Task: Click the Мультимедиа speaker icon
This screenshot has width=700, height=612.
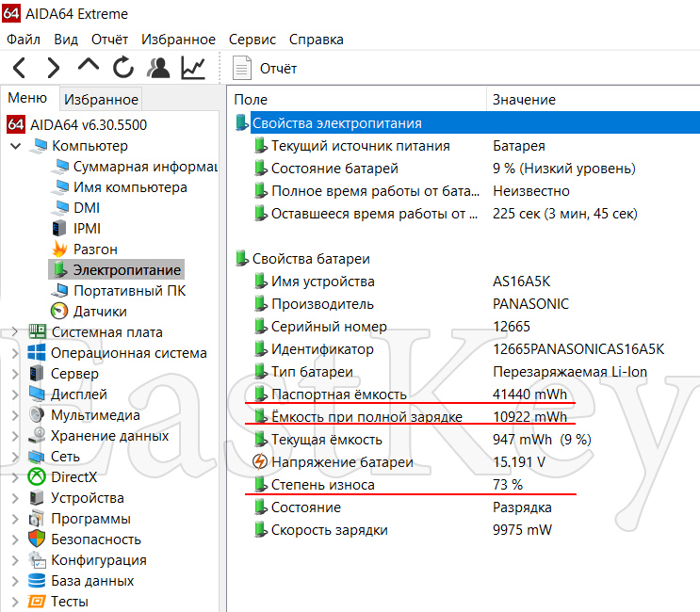Action: [37, 414]
